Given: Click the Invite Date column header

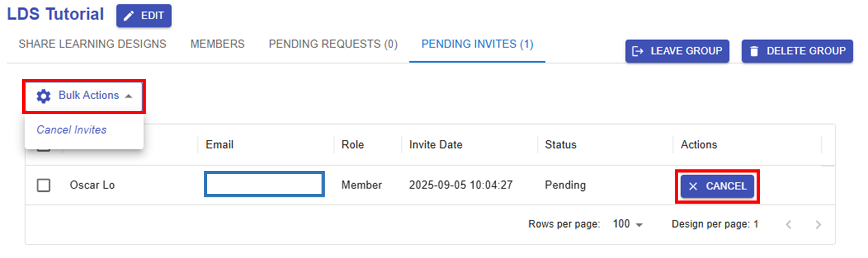Looking at the screenshot, I should [x=436, y=145].
